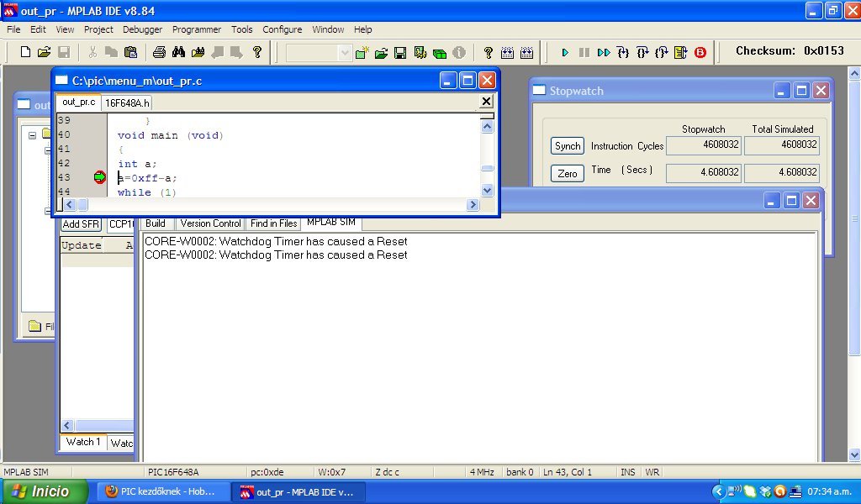Switch to the Find in Files output tab
This screenshot has width=861, height=504.
click(x=273, y=223)
